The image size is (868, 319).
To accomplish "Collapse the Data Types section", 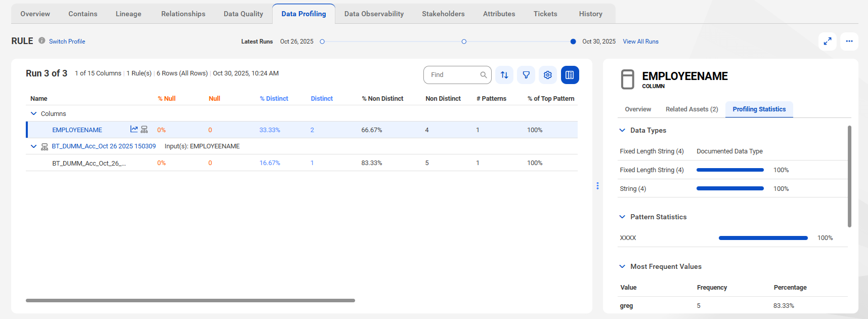I will tap(622, 130).
